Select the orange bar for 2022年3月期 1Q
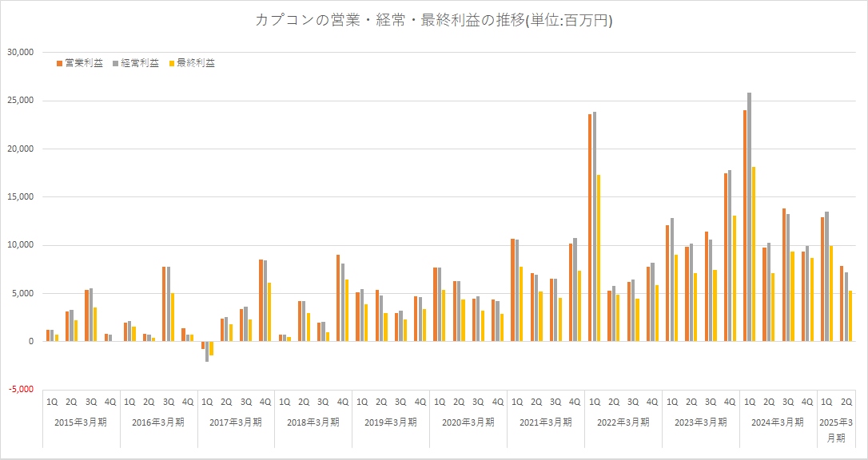This screenshot has height=460, width=868. click(590, 228)
